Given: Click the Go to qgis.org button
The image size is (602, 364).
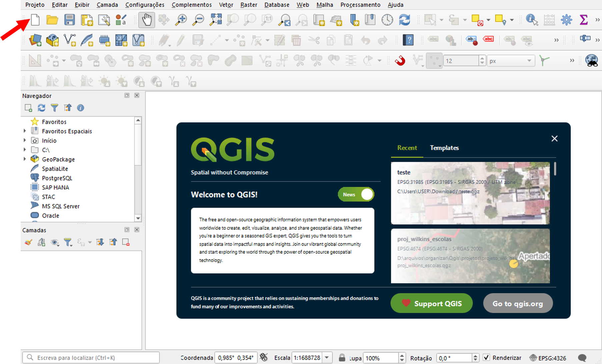Looking at the screenshot, I should pos(518,303).
